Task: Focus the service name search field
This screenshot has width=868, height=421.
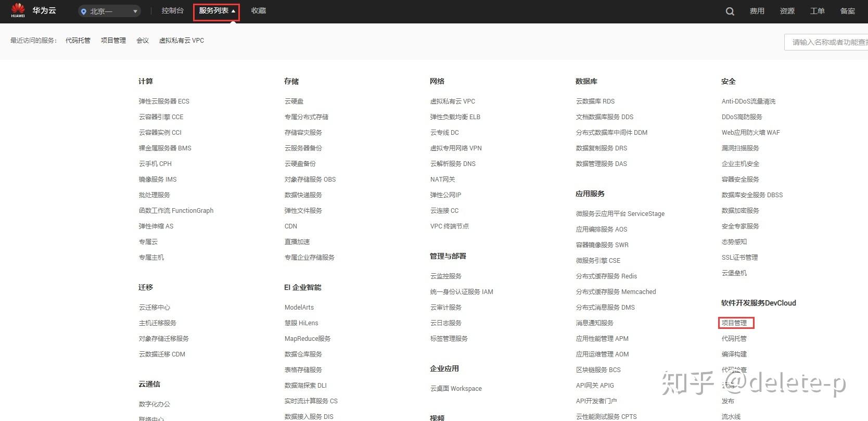Action: click(x=826, y=42)
